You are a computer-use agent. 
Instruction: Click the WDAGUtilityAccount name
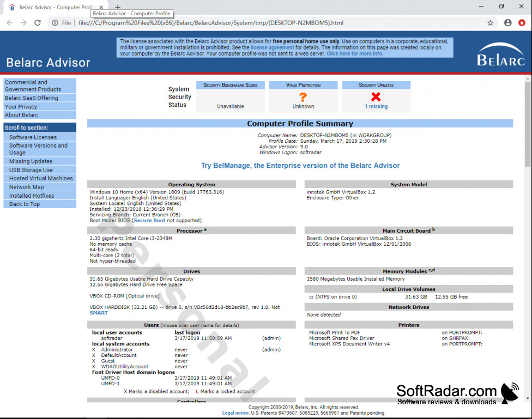click(124, 366)
